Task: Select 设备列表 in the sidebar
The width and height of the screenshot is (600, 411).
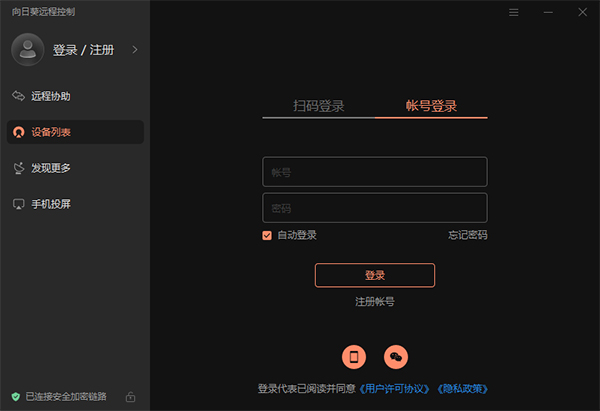Action: pyautogui.click(x=75, y=132)
